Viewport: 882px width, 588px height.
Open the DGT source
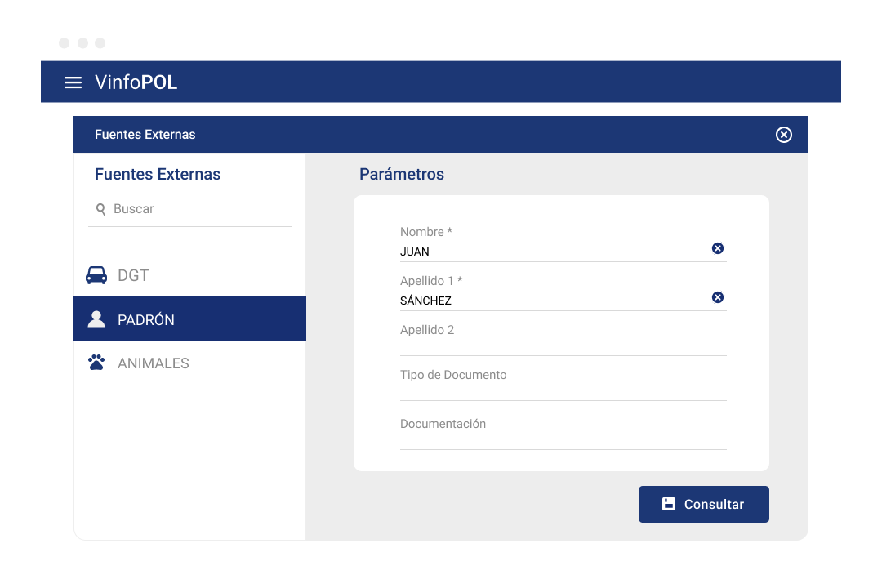[189, 275]
